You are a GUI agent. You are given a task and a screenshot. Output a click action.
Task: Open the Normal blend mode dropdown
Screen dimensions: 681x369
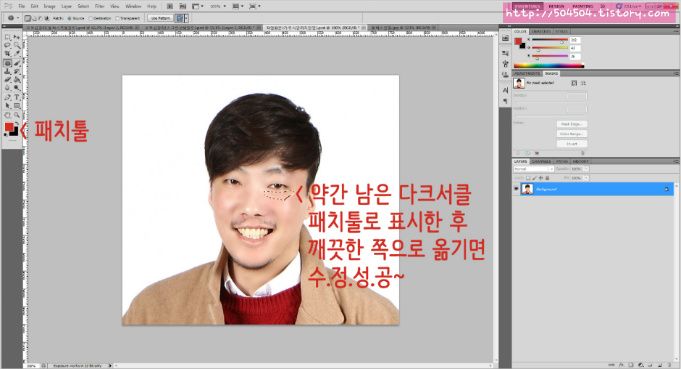534,168
